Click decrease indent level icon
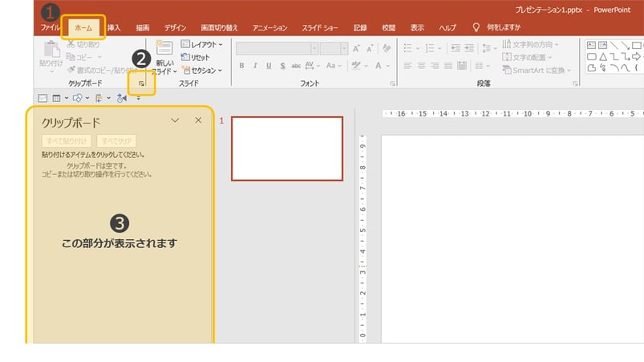This screenshot has height=362, width=644. tap(456, 48)
